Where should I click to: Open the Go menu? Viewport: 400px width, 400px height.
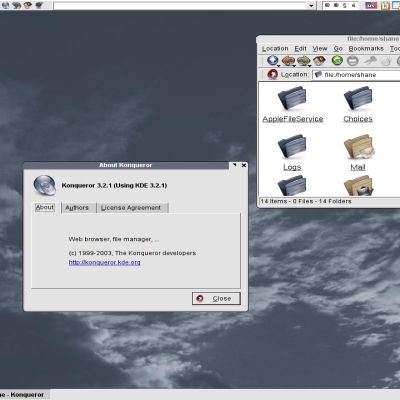(x=338, y=49)
